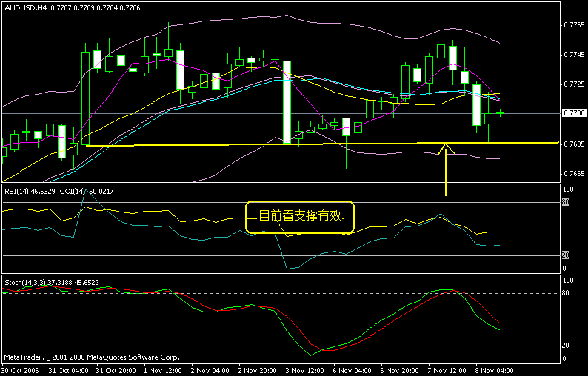Click the 2 Nov 04:00 time label
This screenshot has height=376, width=588.
[211, 371]
